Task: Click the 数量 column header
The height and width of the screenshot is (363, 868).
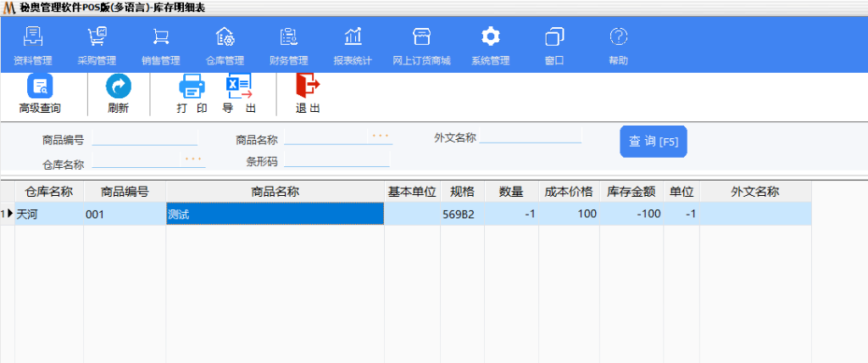Action: [x=510, y=192]
